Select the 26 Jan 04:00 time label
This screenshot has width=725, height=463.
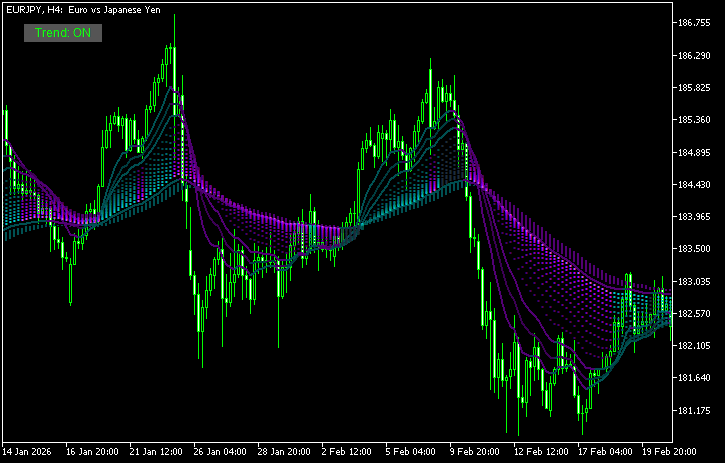[x=220, y=451]
